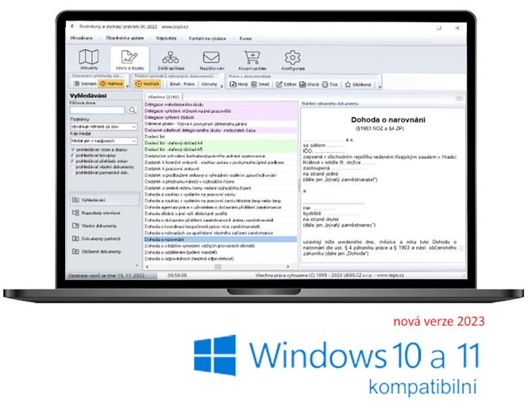Sort results by Právo
Viewport: 532px width, 403px height.
pyautogui.click(x=189, y=84)
